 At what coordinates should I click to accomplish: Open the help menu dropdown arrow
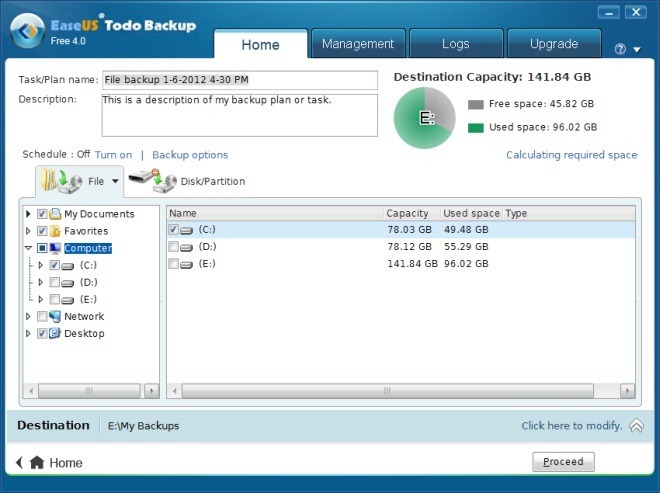pyautogui.click(x=637, y=50)
